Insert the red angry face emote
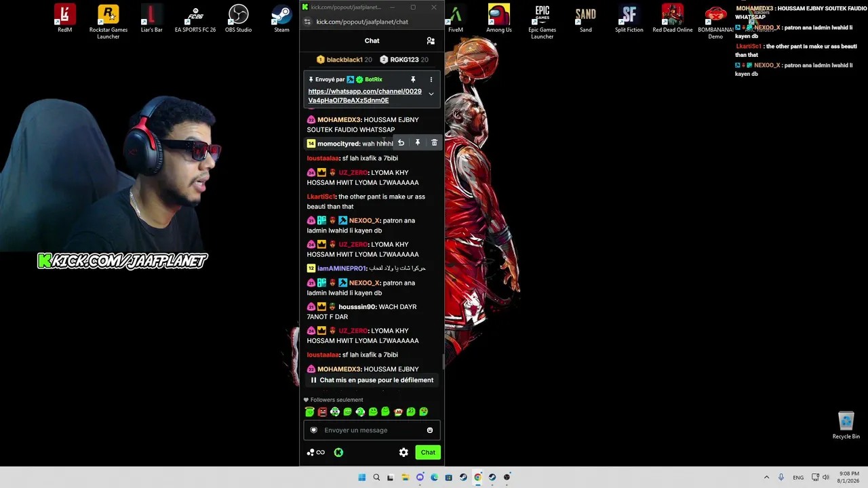Screen dimensions: 868x488 tap(322, 411)
